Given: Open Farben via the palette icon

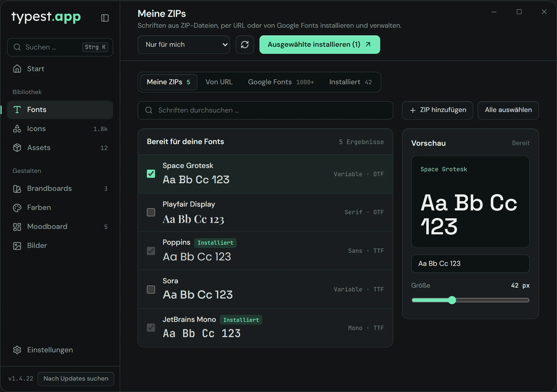Looking at the screenshot, I should pos(17,208).
